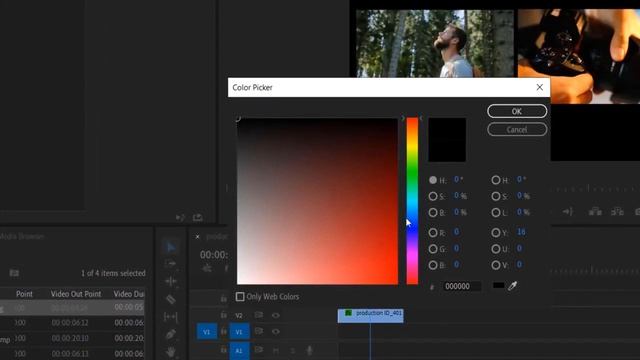Click inside the red color gradient field
640x360 pixels.
point(317,201)
